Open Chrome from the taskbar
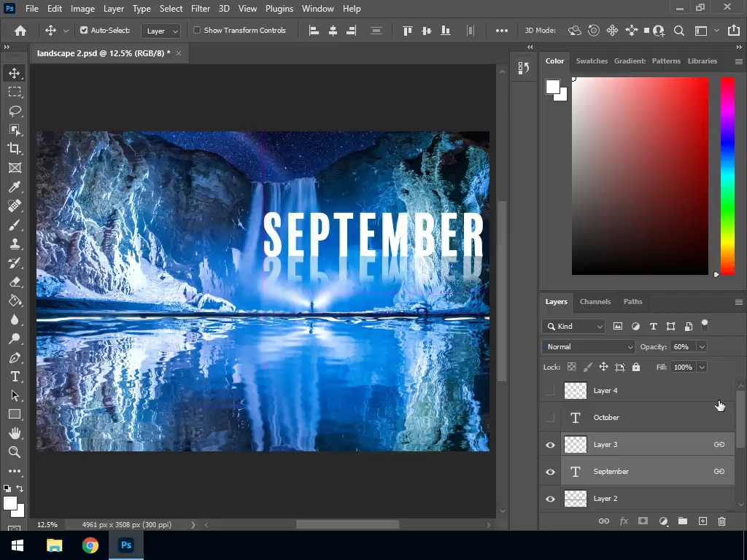747x560 pixels. [x=90, y=545]
